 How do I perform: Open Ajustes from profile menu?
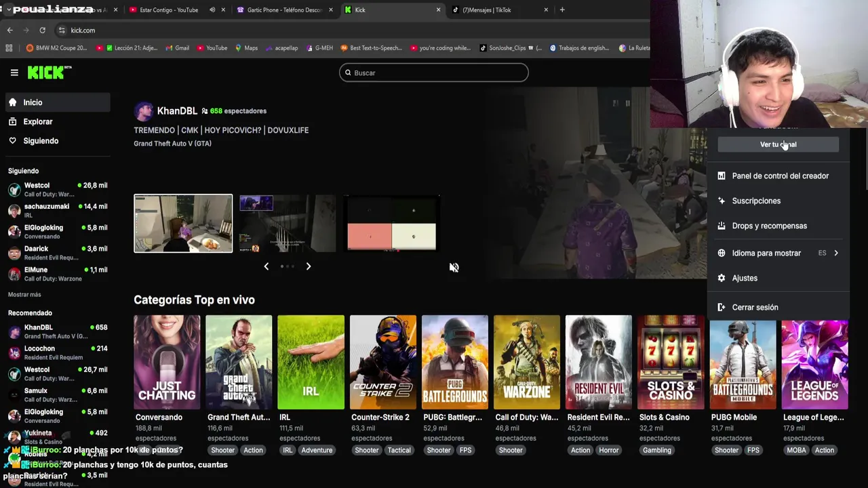click(778, 278)
